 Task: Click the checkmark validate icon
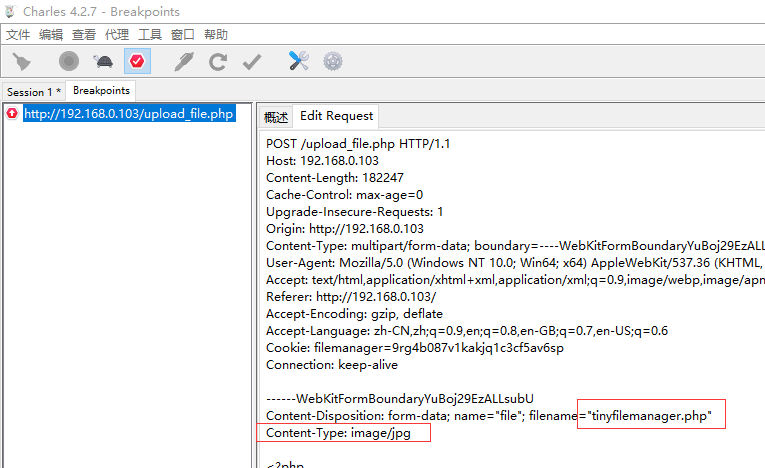(252, 62)
